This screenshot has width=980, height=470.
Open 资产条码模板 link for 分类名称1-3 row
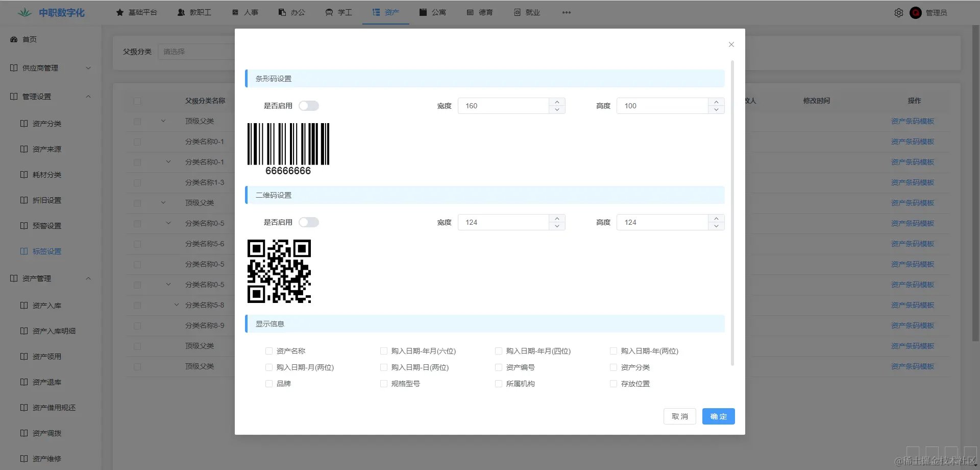(x=913, y=182)
